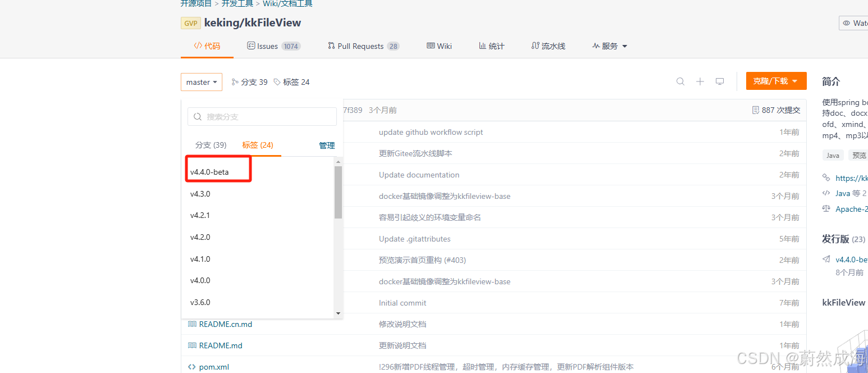The image size is (868, 373).
Task: Click the magnifier in branch search box
Action: point(198,117)
